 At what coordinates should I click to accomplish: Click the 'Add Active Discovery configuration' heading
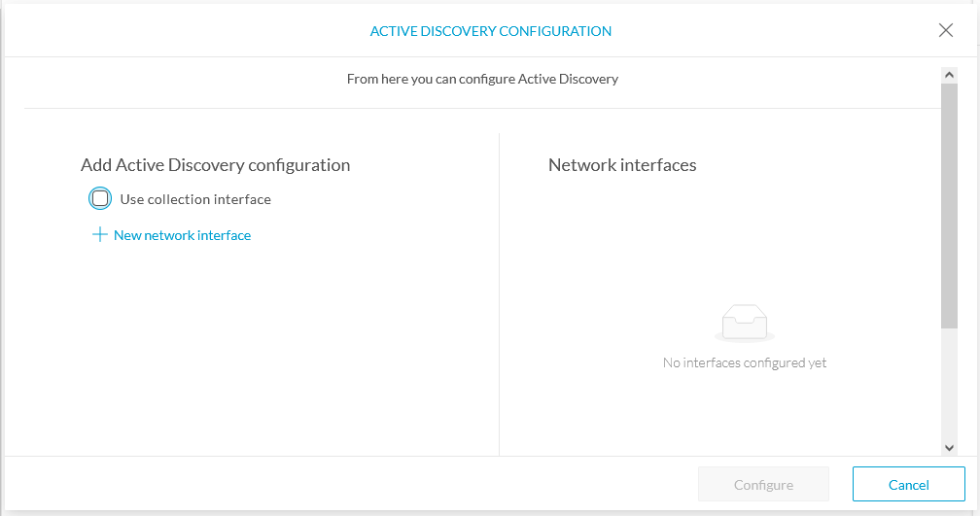tap(215, 165)
